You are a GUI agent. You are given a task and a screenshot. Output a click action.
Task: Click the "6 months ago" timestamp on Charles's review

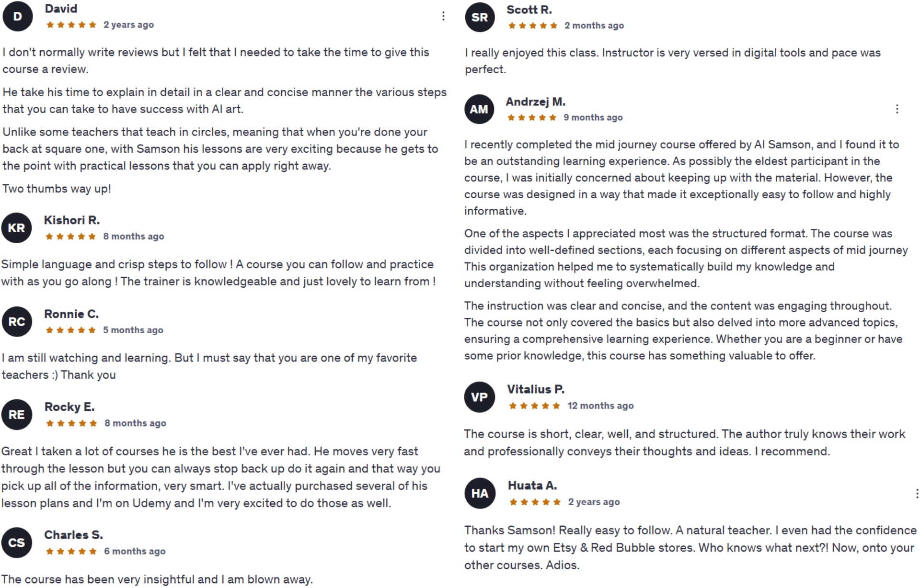click(x=135, y=552)
